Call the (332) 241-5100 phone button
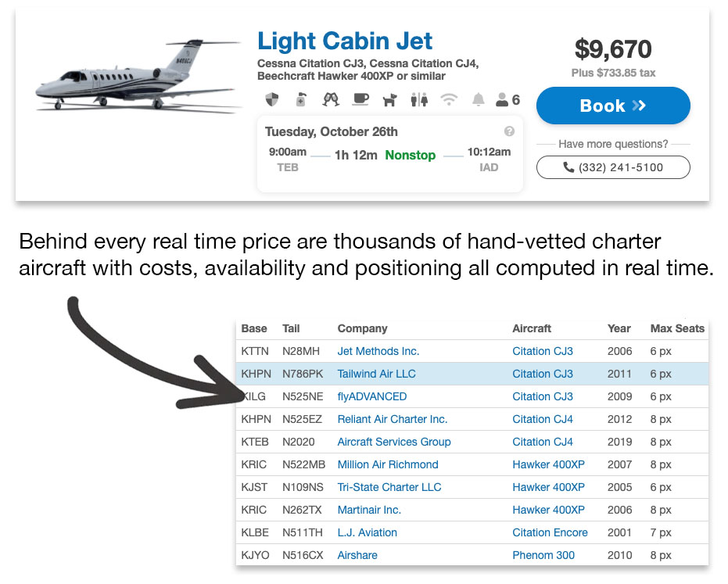The height and width of the screenshot is (584, 728). pyautogui.click(x=613, y=167)
